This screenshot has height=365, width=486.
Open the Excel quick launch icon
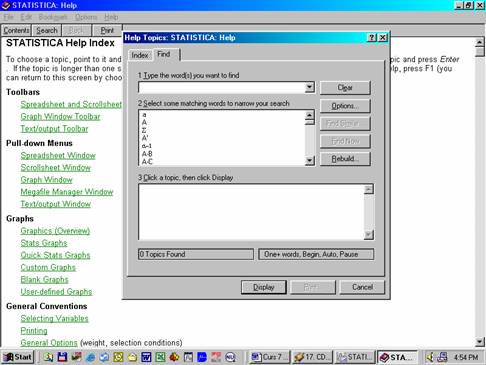tap(160, 357)
